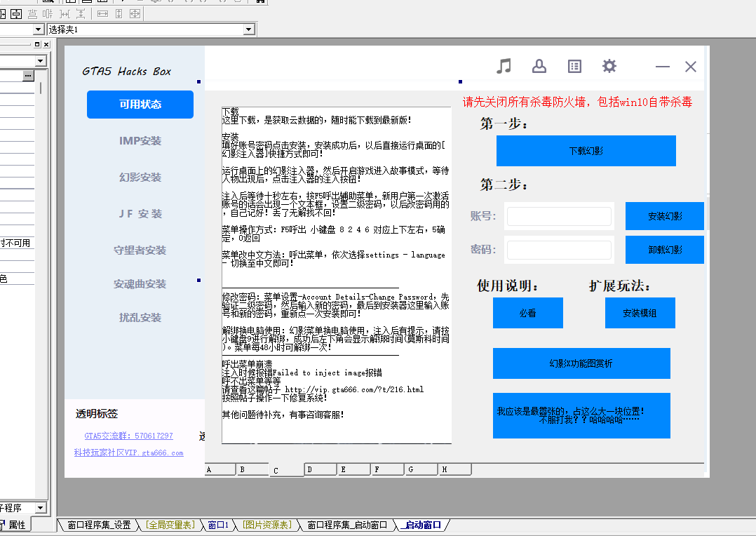Screen dimensions: 756x536
Task: Open the settings gear icon
Action: (x=609, y=66)
